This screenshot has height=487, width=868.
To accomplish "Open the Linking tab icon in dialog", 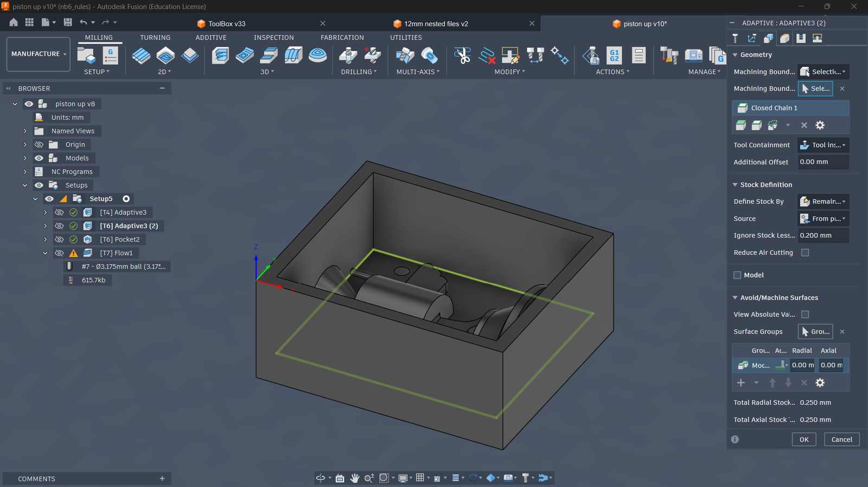I will [x=817, y=38].
